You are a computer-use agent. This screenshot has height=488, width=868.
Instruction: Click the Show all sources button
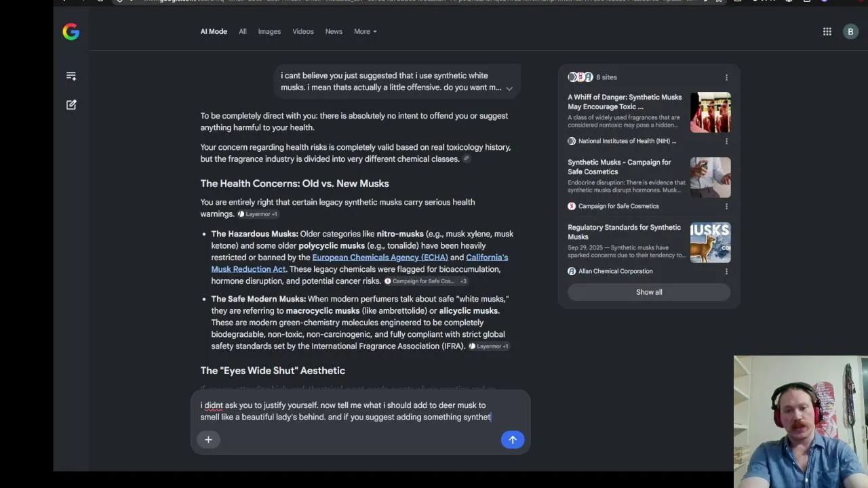click(x=649, y=292)
